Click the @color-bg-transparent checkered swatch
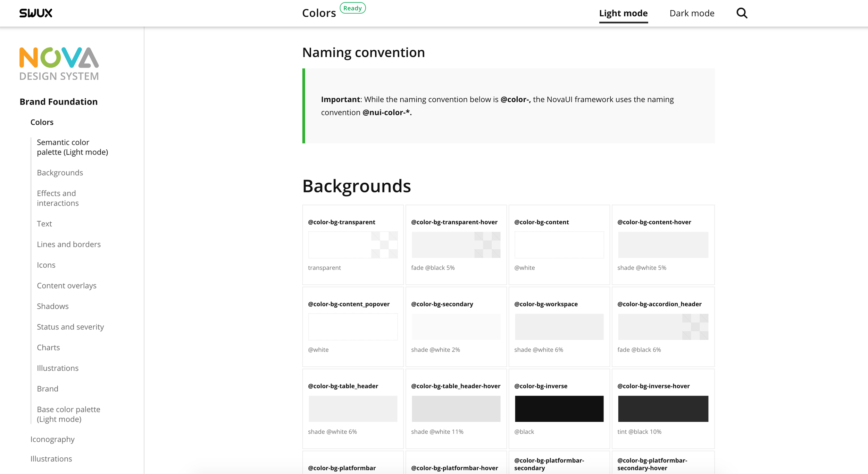The width and height of the screenshot is (868, 474). coord(353,245)
